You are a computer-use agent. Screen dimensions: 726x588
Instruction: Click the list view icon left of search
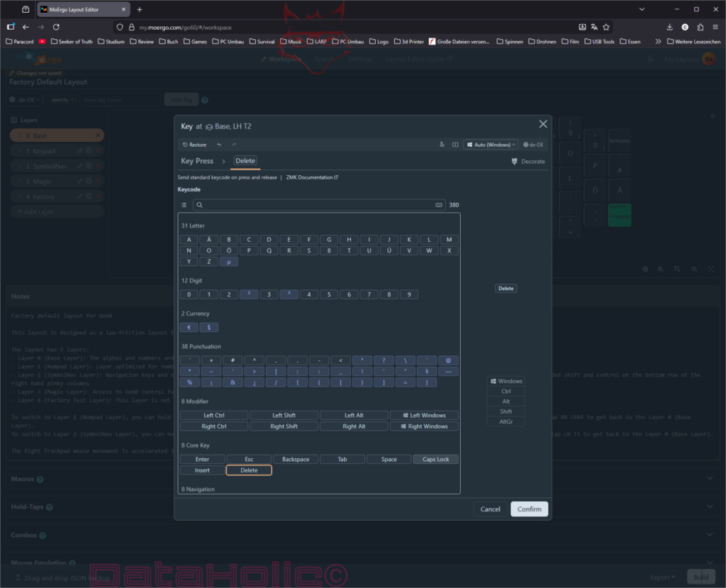[x=184, y=205]
